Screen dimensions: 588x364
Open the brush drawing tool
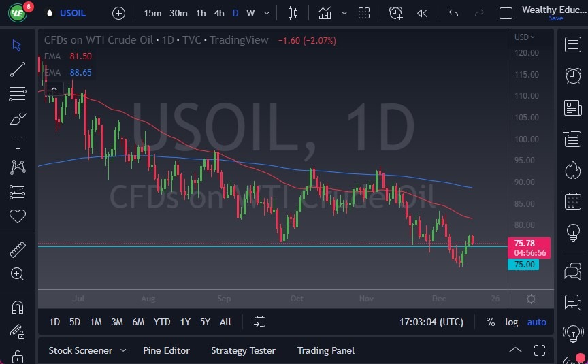coord(18,118)
